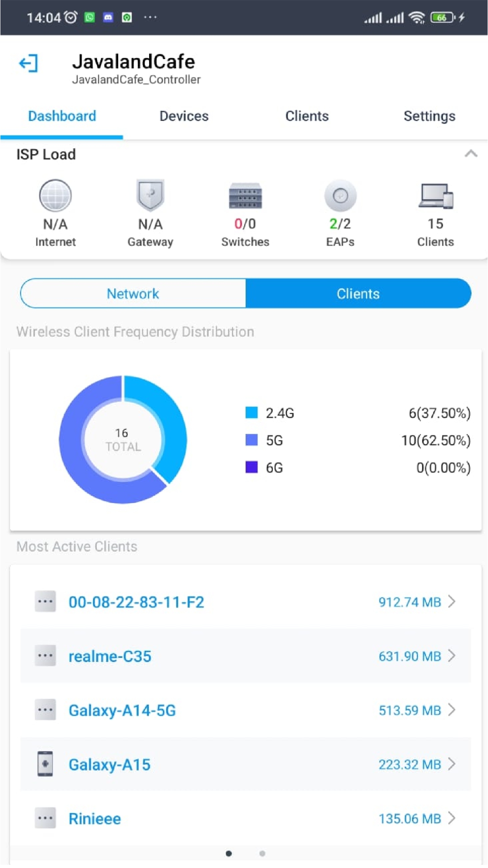The image size is (488, 868).
Task: Switch to the Settings tab
Action: [429, 116]
